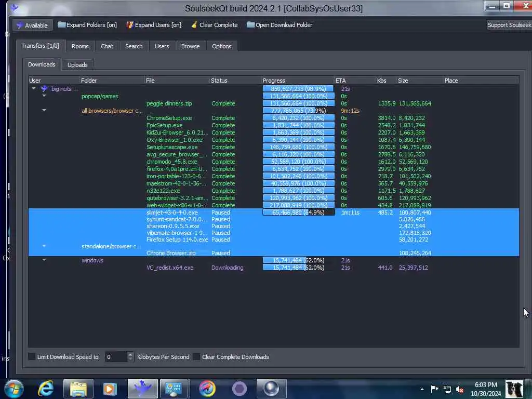Click Open Download Folder button
The width and height of the screenshot is (532, 399).
tap(280, 25)
